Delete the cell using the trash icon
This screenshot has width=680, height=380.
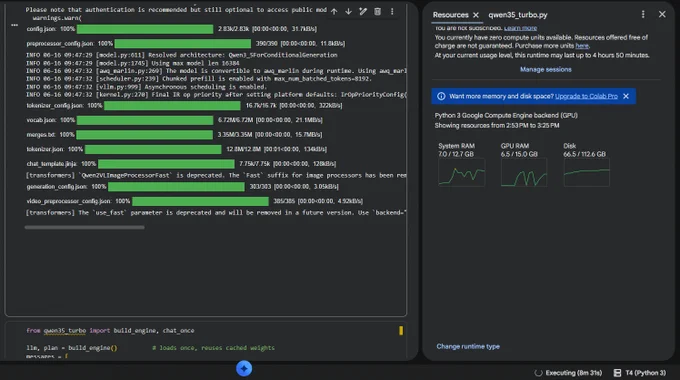pos(377,12)
